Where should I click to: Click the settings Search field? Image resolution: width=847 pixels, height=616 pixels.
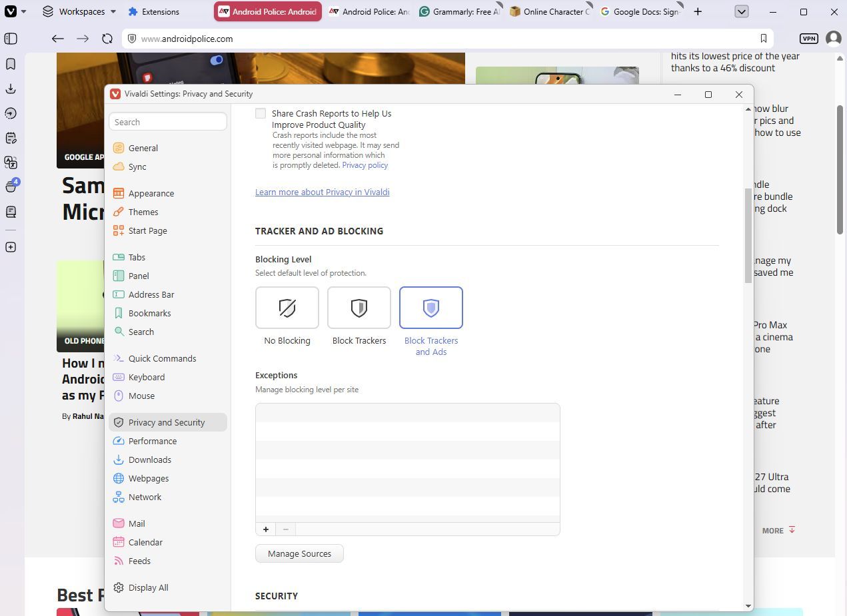(168, 122)
